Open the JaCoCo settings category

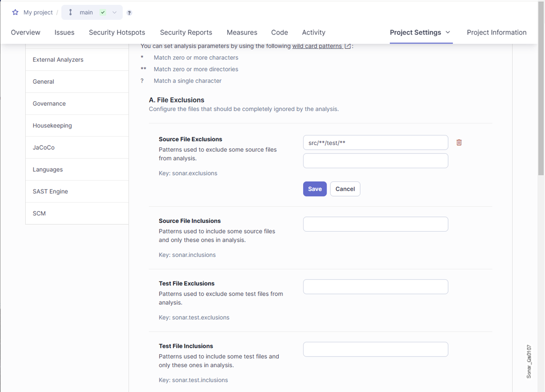click(x=43, y=147)
